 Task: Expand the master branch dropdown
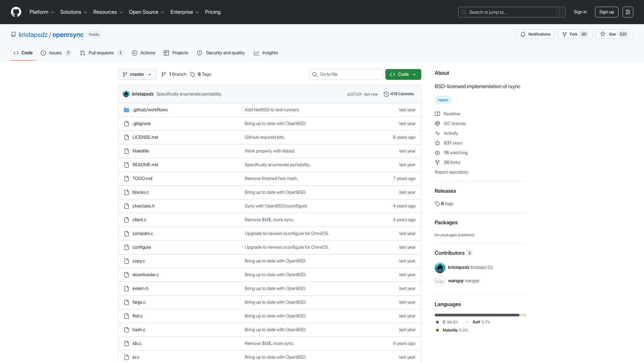tap(137, 74)
